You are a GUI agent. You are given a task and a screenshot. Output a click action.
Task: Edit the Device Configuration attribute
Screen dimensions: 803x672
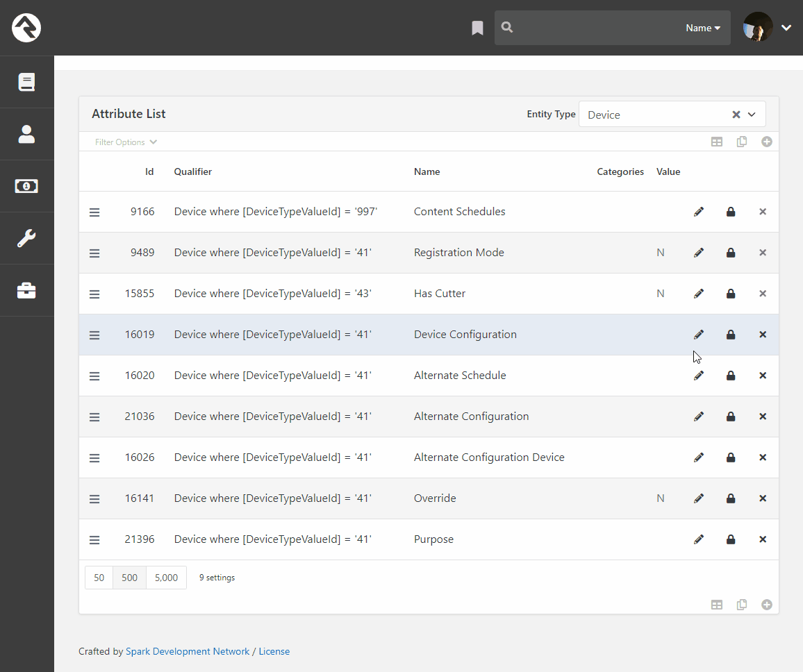click(x=699, y=334)
